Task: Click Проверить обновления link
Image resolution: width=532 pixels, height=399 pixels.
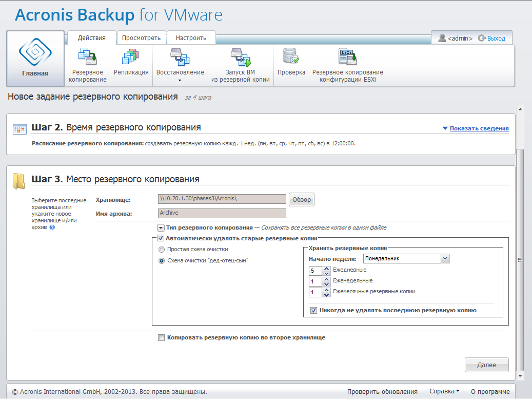Action: [x=382, y=391]
